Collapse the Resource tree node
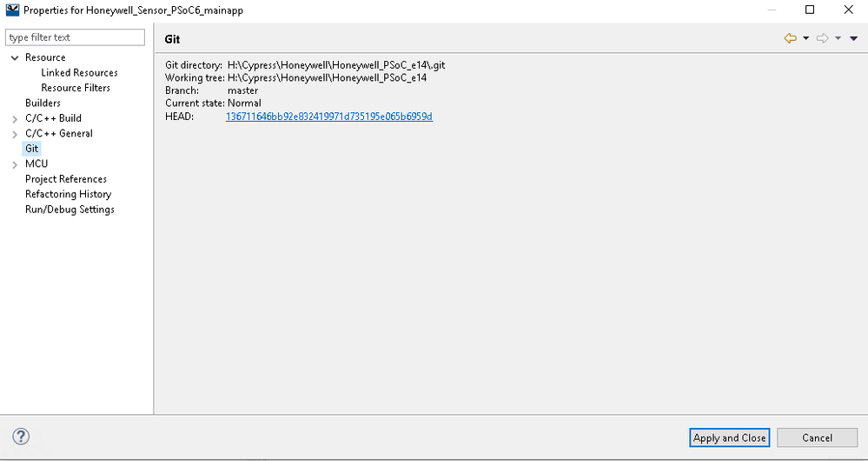This screenshot has height=461, width=868. (x=15, y=57)
